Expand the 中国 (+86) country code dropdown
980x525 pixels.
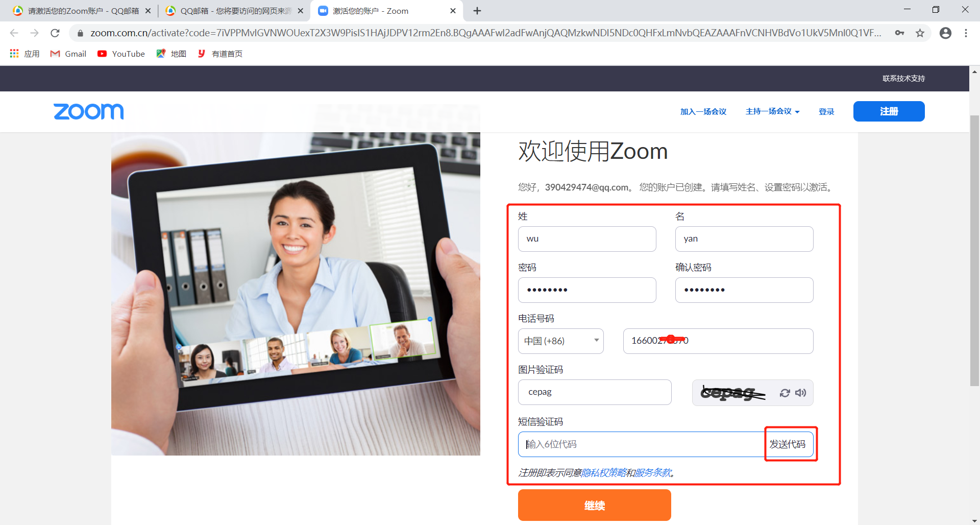[x=561, y=341]
